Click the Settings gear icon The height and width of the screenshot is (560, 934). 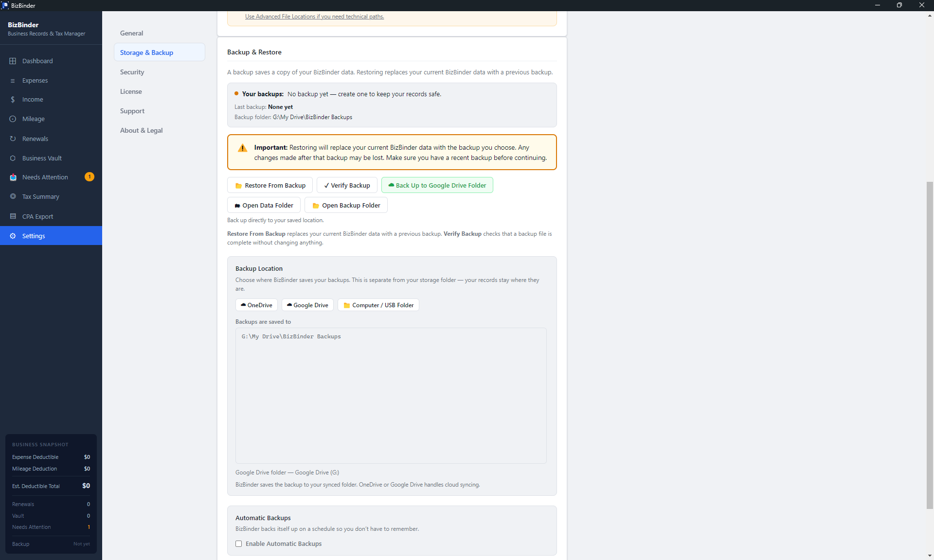point(13,236)
